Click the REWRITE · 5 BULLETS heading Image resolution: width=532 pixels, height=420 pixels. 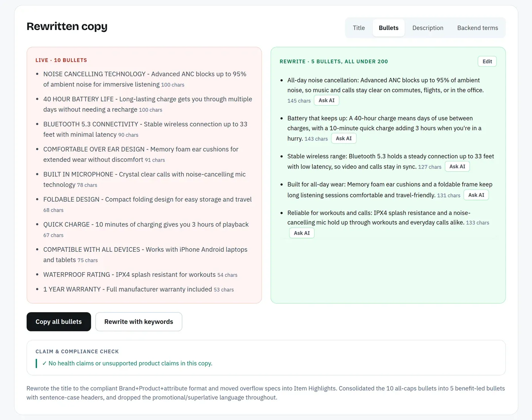pyautogui.click(x=334, y=62)
